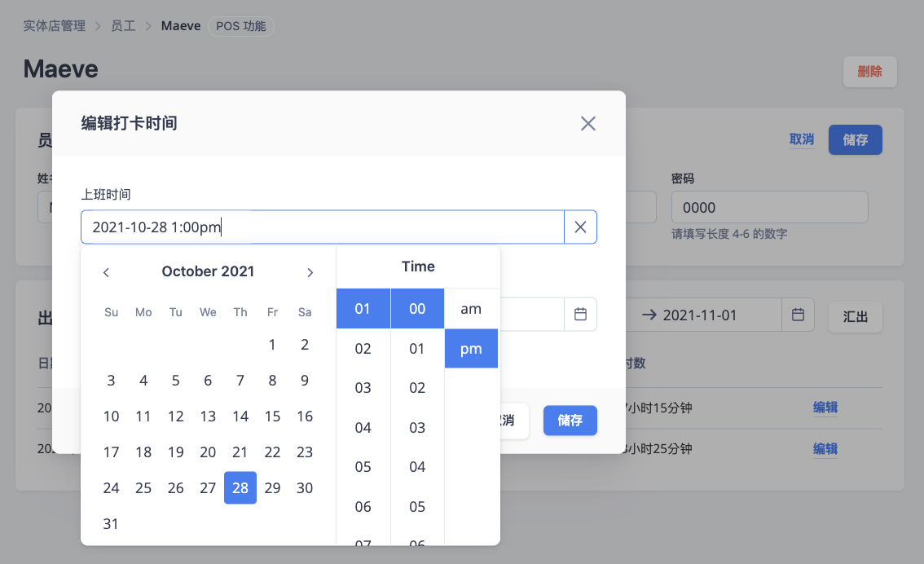Select hour 02 in time picker

point(363,348)
